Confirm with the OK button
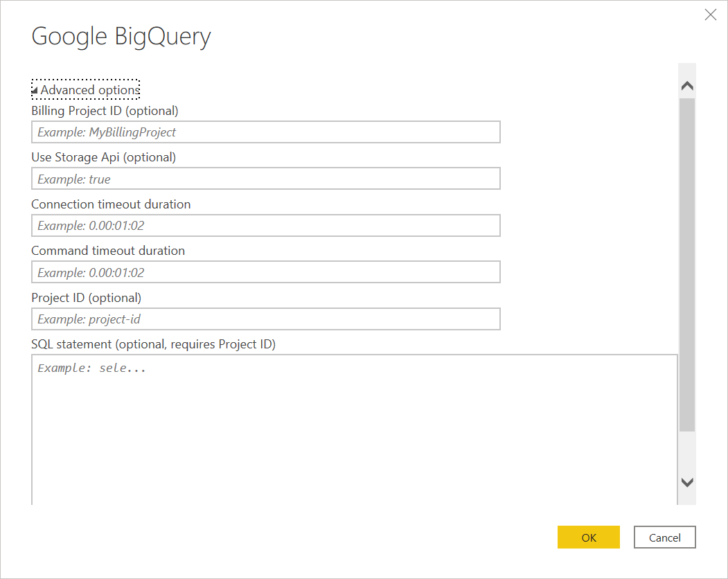728x579 pixels. (x=588, y=537)
